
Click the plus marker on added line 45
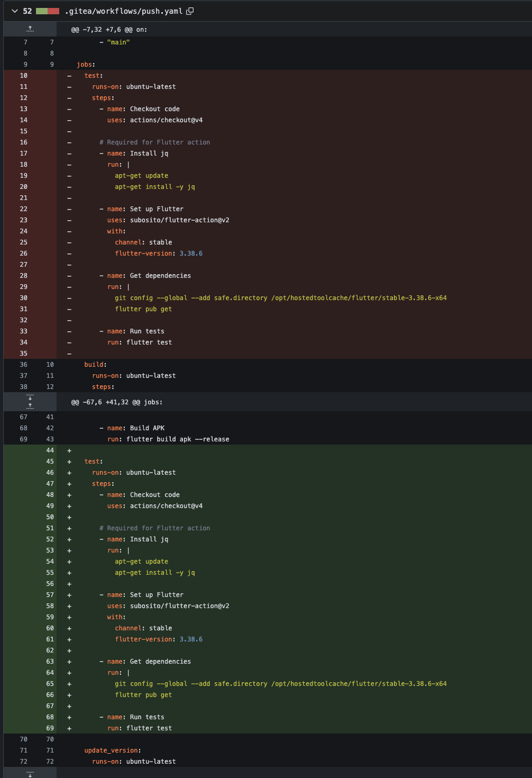(x=69, y=462)
